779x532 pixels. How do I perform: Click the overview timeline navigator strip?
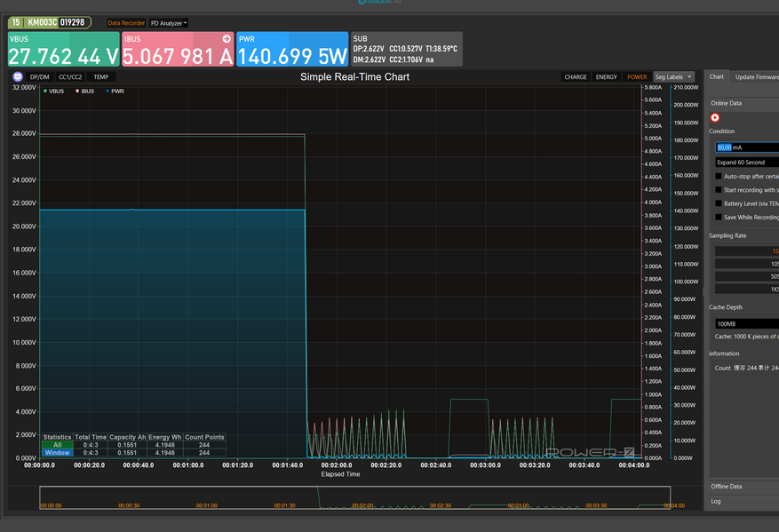click(x=354, y=497)
